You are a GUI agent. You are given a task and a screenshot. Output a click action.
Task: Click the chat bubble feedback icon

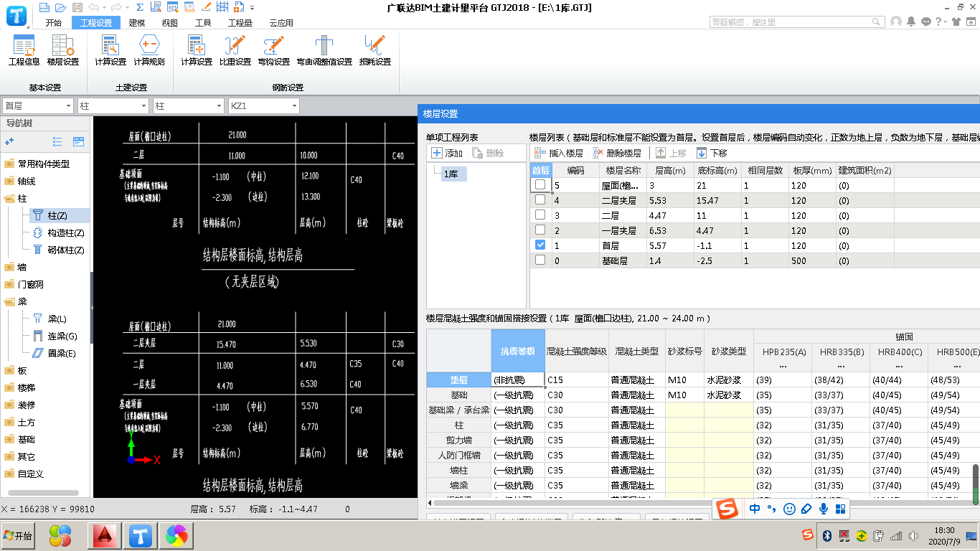click(926, 22)
